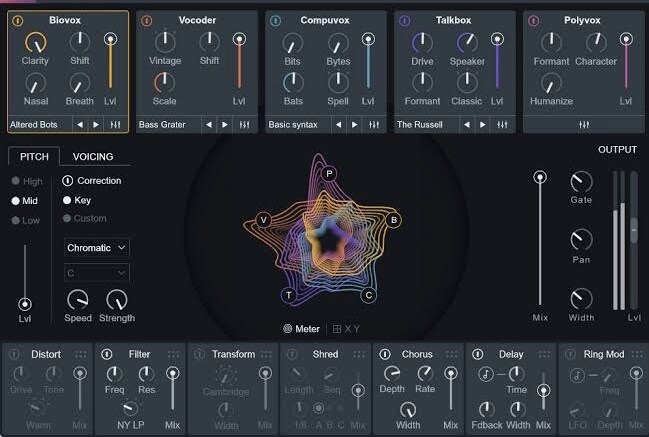Image resolution: width=649 pixels, height=437 pixels.
Task: Click the P node in visualizer
Action: pyautogui.click(x=329, y=173)
